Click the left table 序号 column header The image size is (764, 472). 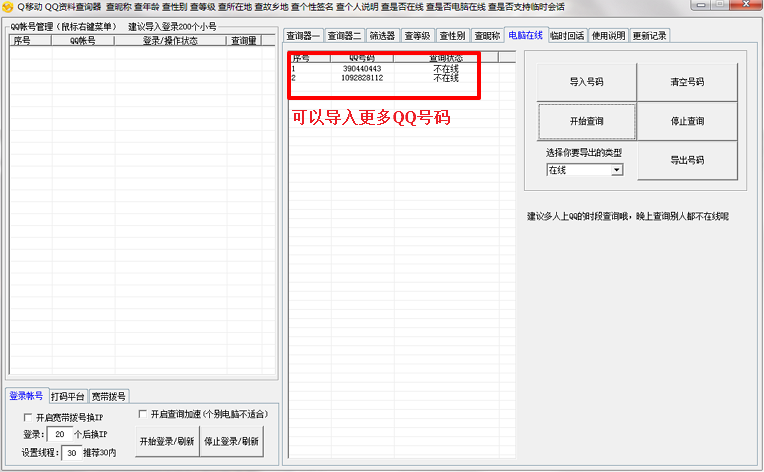[x=30, y=41]
